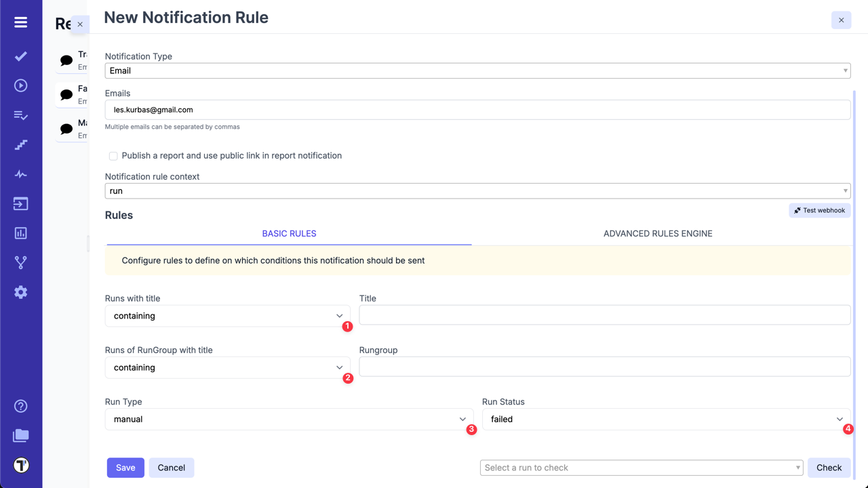The height and width of the screenshot is (488, 868).
Task: Click the Emails input field
Action: point(477,109)
